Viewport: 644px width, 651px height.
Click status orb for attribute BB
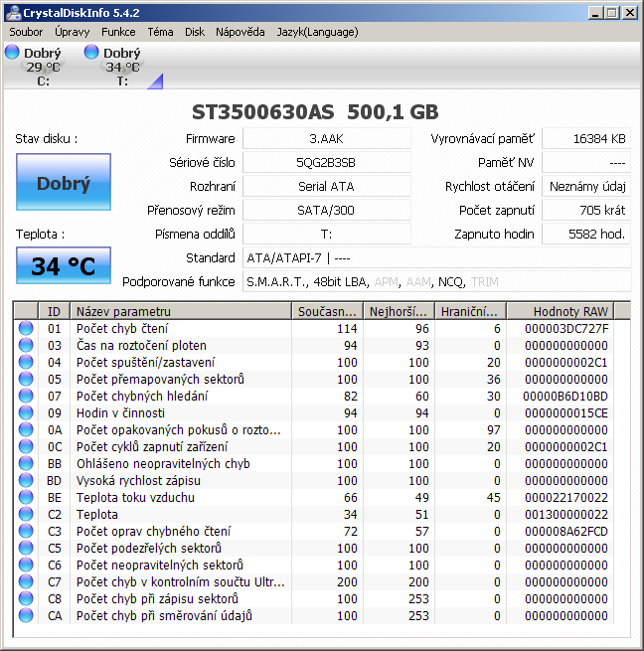[x=26, y=463]
